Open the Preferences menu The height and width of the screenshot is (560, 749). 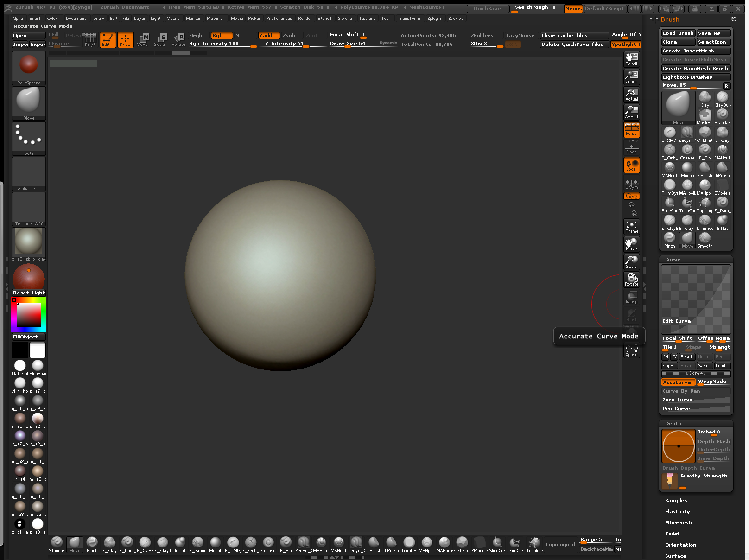click(x=279, y=19)
